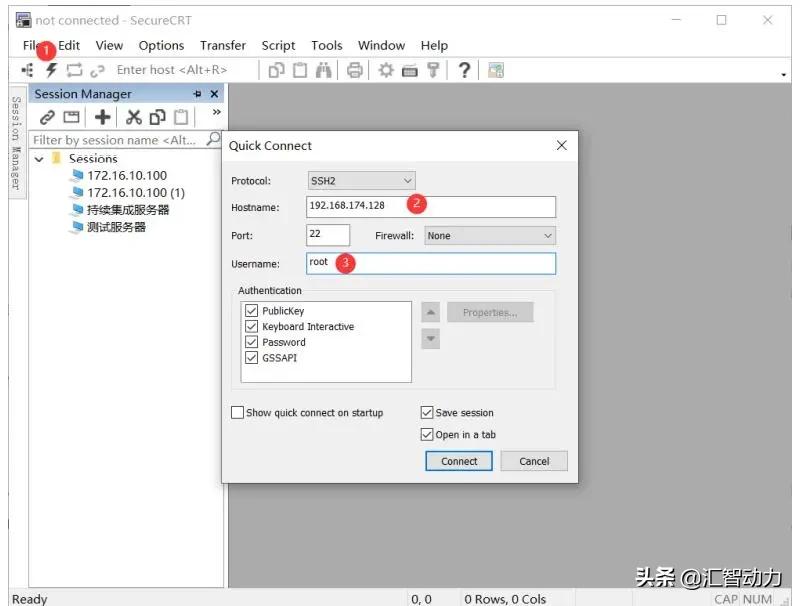
Task: Open the Options menu
Action: (160, 45)
